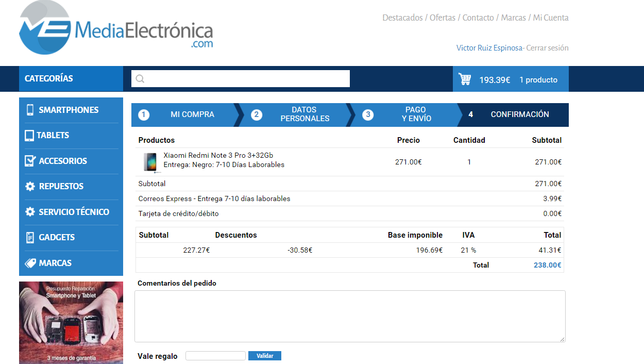This screenshot has height=364, width=644.
Task: Open the ACCESORIOS category
Action: coord(63,161)
